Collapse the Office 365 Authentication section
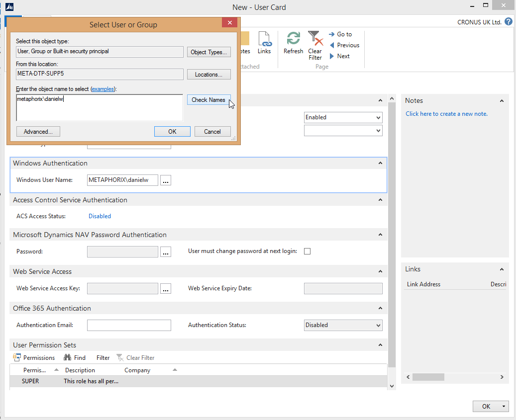The height and width of the screenshot is (420, 516). click(x=381, y=308)
